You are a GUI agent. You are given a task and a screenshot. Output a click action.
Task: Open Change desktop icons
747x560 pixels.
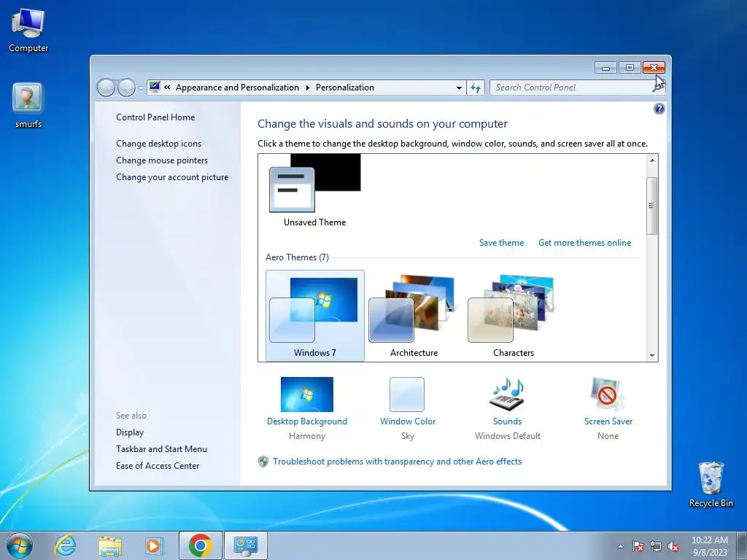pos(158,144)
